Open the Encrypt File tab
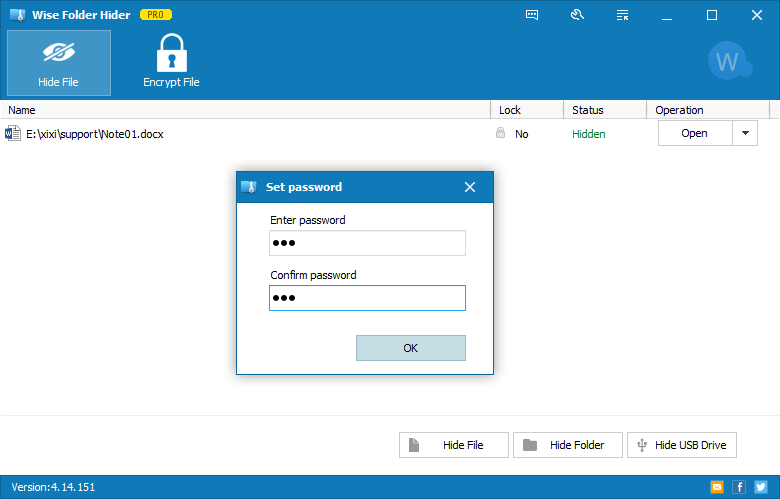The width and height of the screenshot is (780, 499). tap(171, 63)
